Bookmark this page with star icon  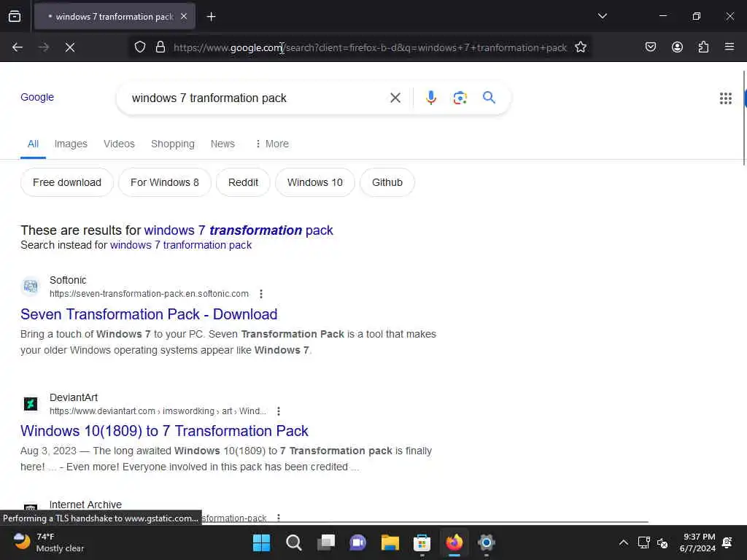click(580, 47)
